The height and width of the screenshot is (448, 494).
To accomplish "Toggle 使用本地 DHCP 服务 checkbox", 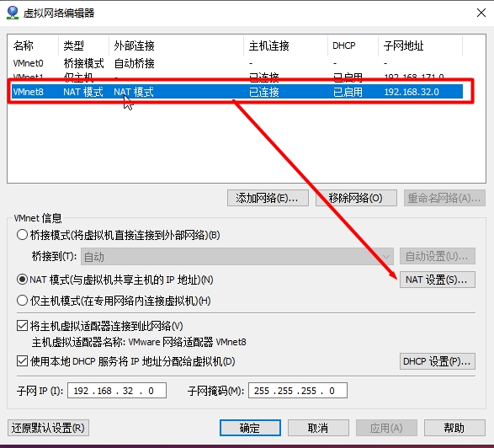I will 22,361.
